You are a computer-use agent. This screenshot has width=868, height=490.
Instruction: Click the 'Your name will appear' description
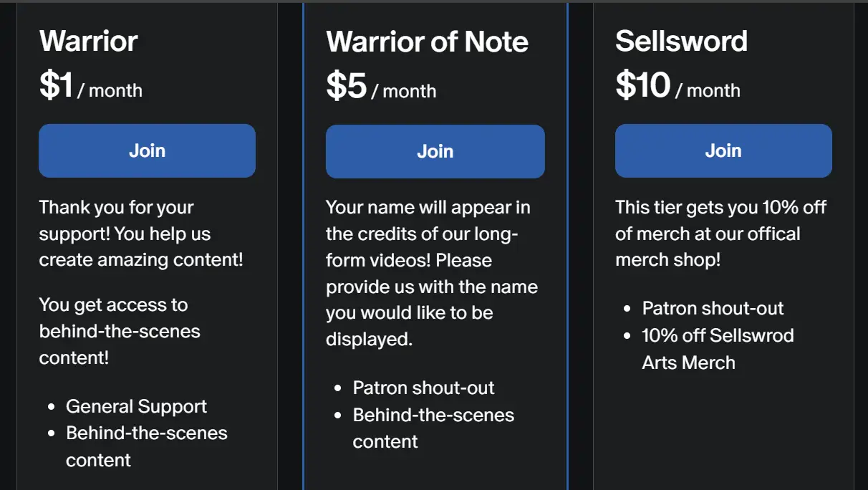click(432, 272)
